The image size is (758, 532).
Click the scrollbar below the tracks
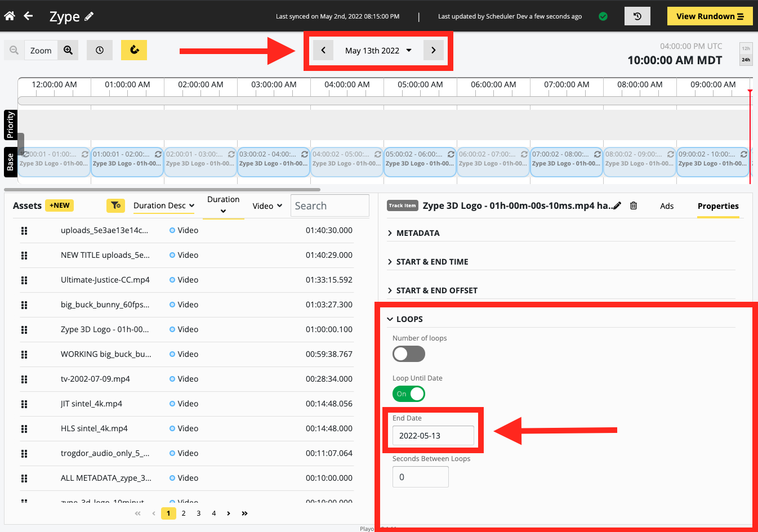(x=162, y=190)
